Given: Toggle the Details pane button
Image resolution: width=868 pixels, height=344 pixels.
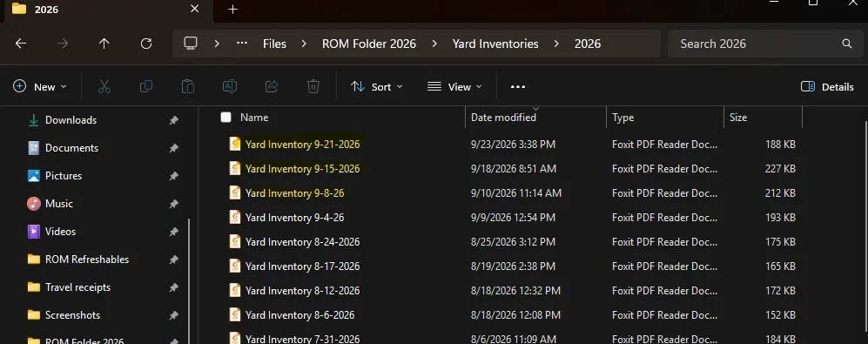Looking at the screenshot, I should click(827, 87).
